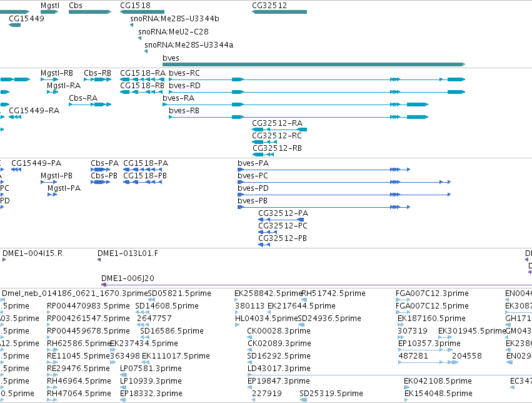Screen dimensions: 532x403
Task: Click transcript Cbs-RB
Action: pyautogui.click(x=98, y=79)
